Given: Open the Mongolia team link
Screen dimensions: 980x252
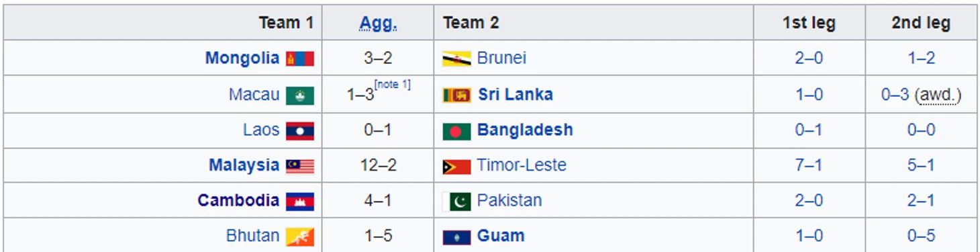Looking at the screenshot, I should 242,58.
